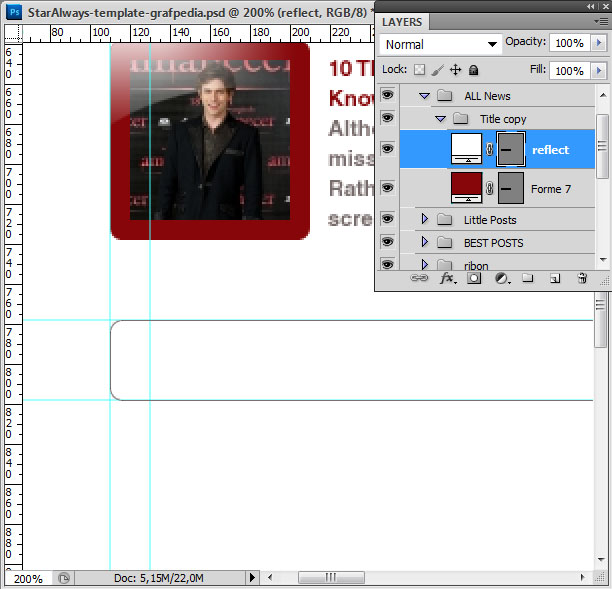Add a layer mask
This screenshot has height=589, width=612.
(474, 278)
